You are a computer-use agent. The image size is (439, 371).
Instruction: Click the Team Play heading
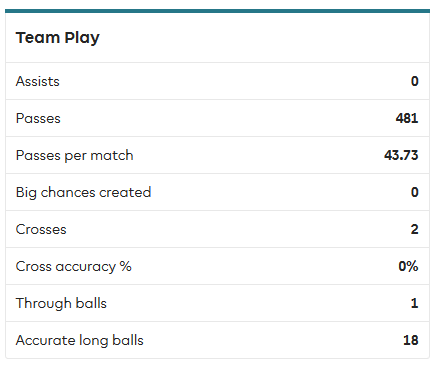pyautogui.click(x=58, y=38)
